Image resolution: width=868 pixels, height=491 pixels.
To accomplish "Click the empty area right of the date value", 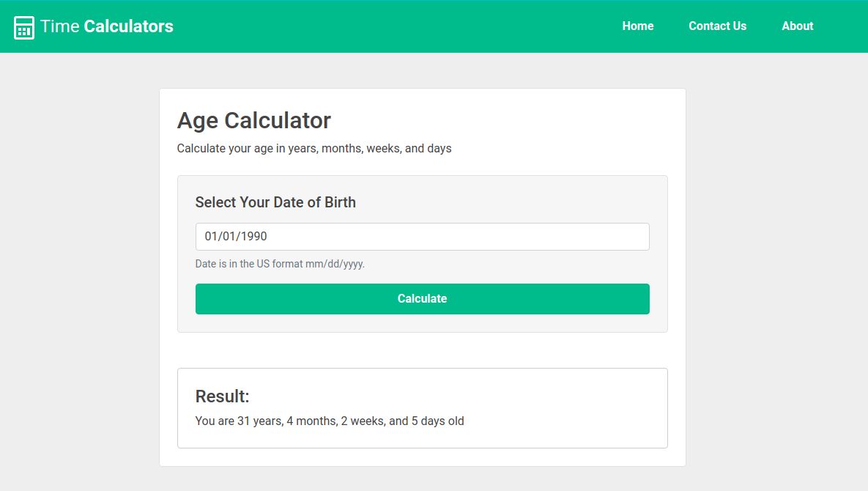I will (476, 237).
